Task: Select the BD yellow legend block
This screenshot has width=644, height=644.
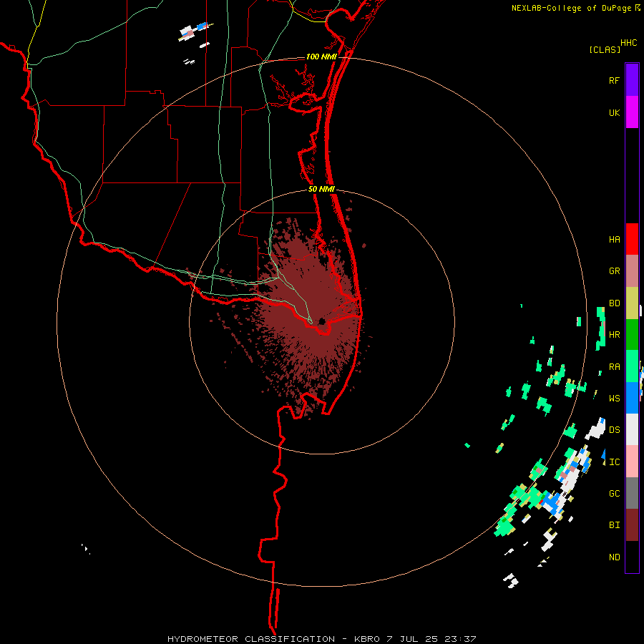Action: pyautogui.click(x=632, y=303)
